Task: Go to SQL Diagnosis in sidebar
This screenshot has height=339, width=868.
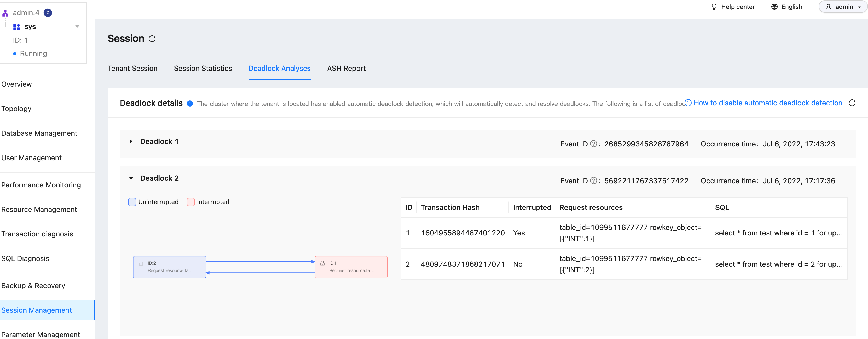Action: tap(25, 258)
